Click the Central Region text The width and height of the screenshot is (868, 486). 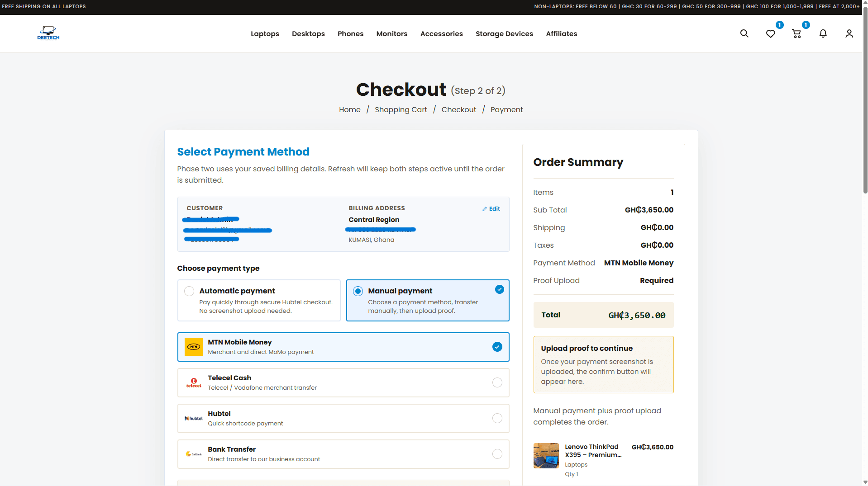tap(374, 220)
